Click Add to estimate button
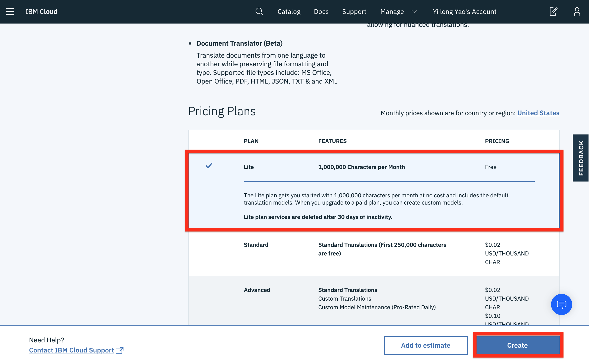Image resolution: width=589 pixels, height=364 pixels. click(x=425, y=345)
